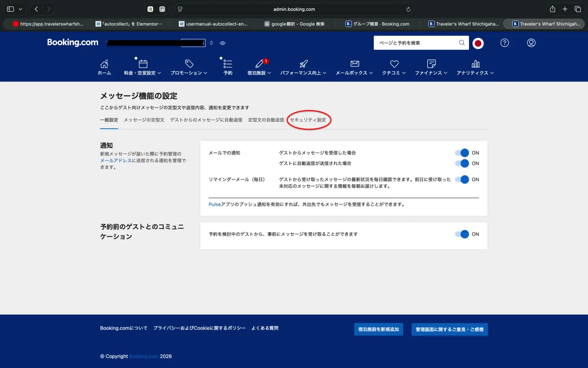The width and height of the screenshot is (588, 368).
Task: Click the help question mark icon
Action: [505, 43]
